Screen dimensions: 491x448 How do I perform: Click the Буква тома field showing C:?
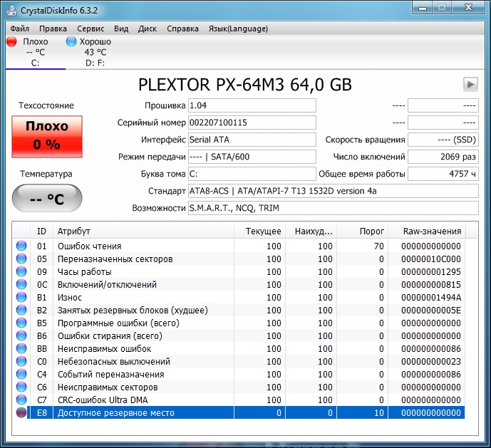252,174
